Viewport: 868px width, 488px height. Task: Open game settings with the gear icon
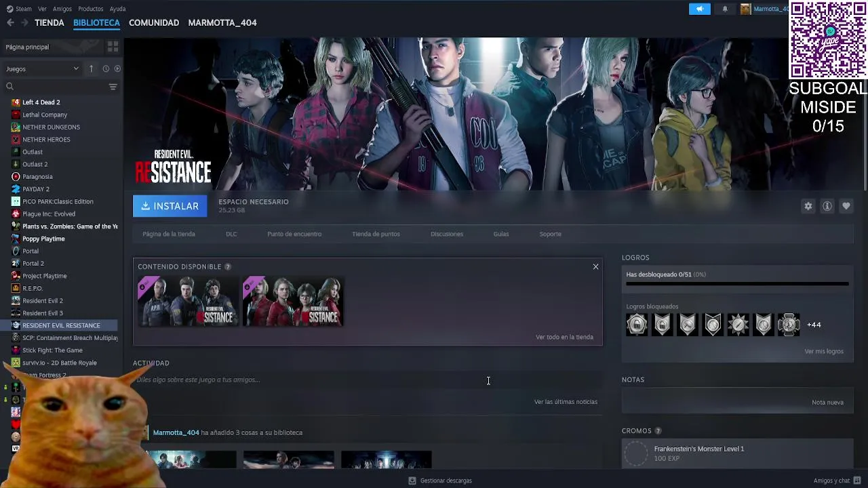click(808, 206)
